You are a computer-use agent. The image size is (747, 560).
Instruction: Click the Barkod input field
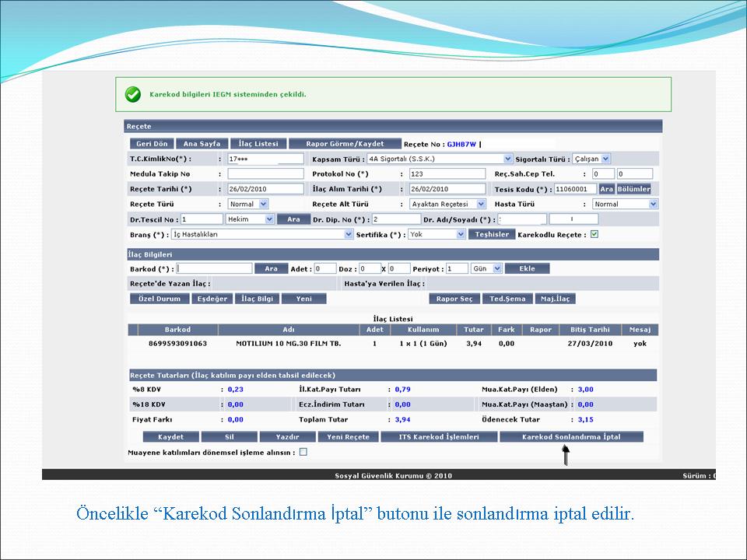215,268
